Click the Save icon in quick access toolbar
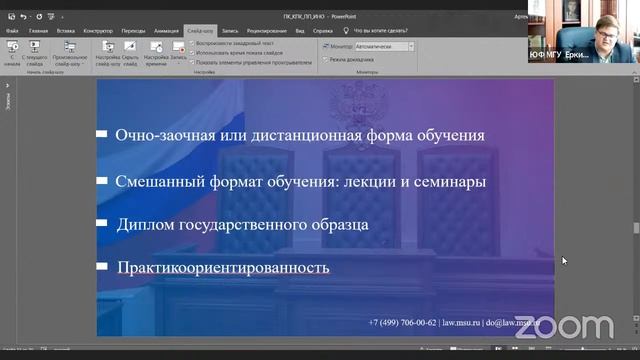The image size is (640, 360). [x=11, y=17]
